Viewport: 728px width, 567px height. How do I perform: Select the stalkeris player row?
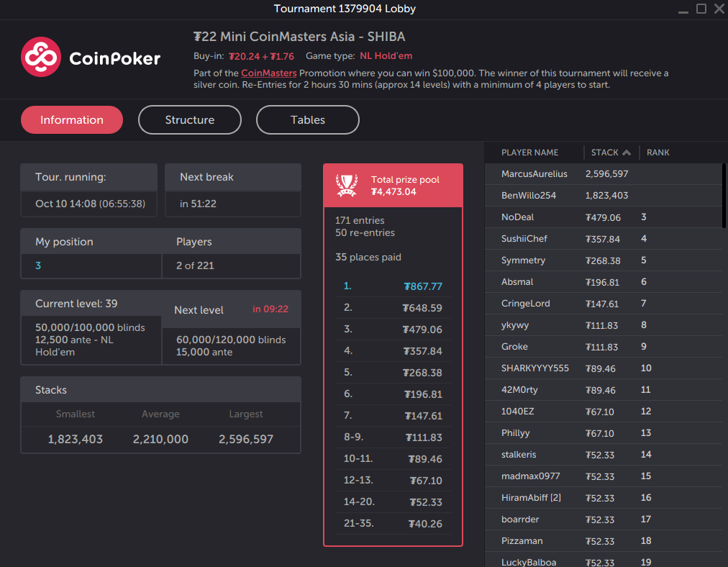603,455
